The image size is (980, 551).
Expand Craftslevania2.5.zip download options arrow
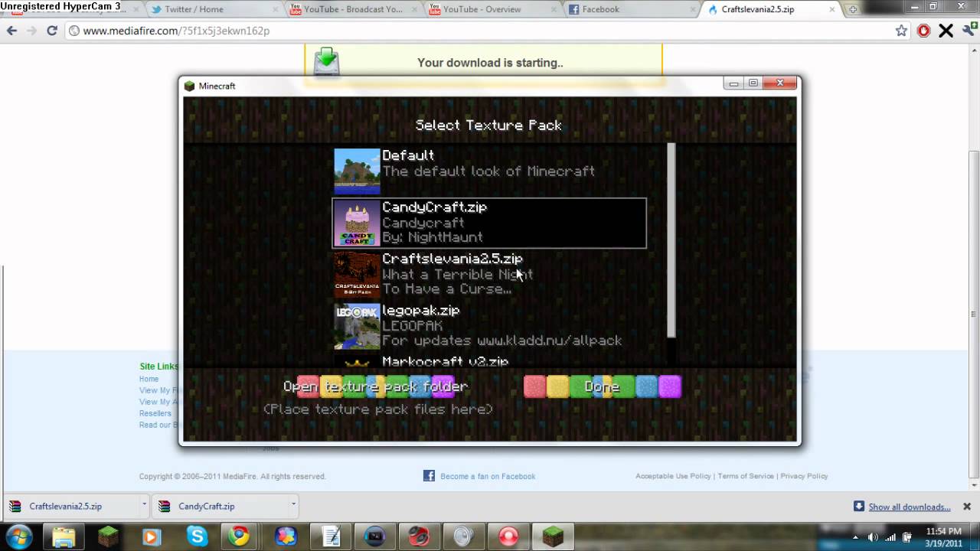click(144, 505)
